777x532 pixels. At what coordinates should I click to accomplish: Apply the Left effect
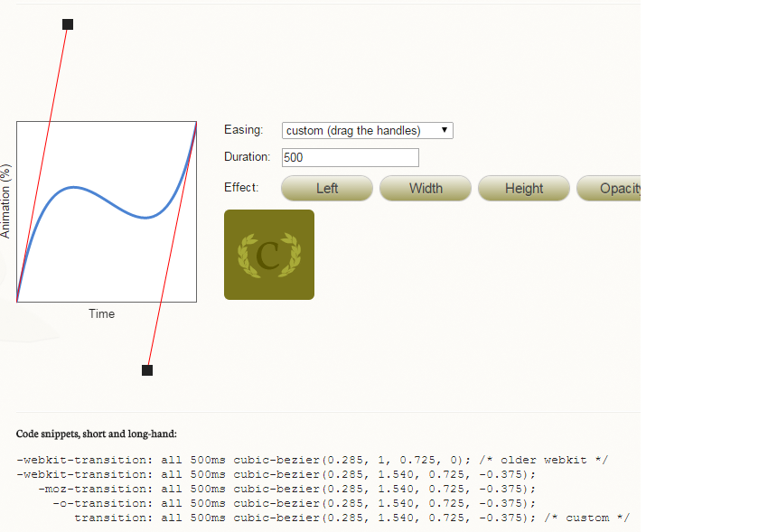(x=327, y=188)
